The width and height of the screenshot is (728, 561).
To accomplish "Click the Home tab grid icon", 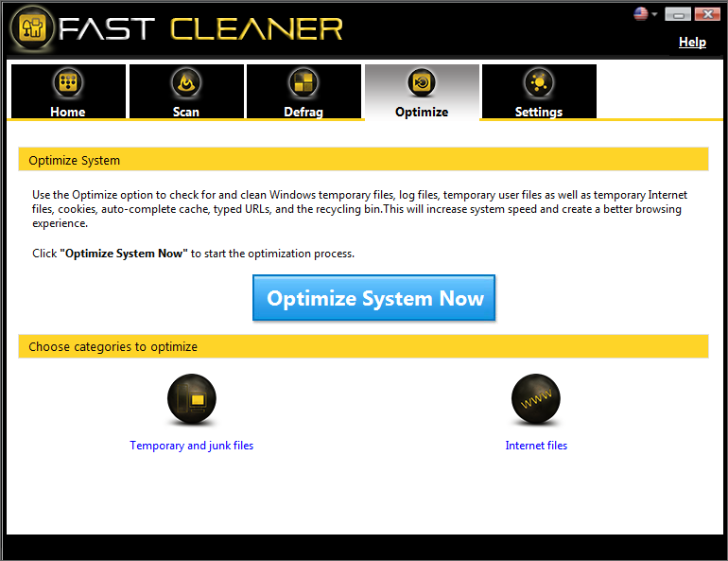I will [67, 83].
